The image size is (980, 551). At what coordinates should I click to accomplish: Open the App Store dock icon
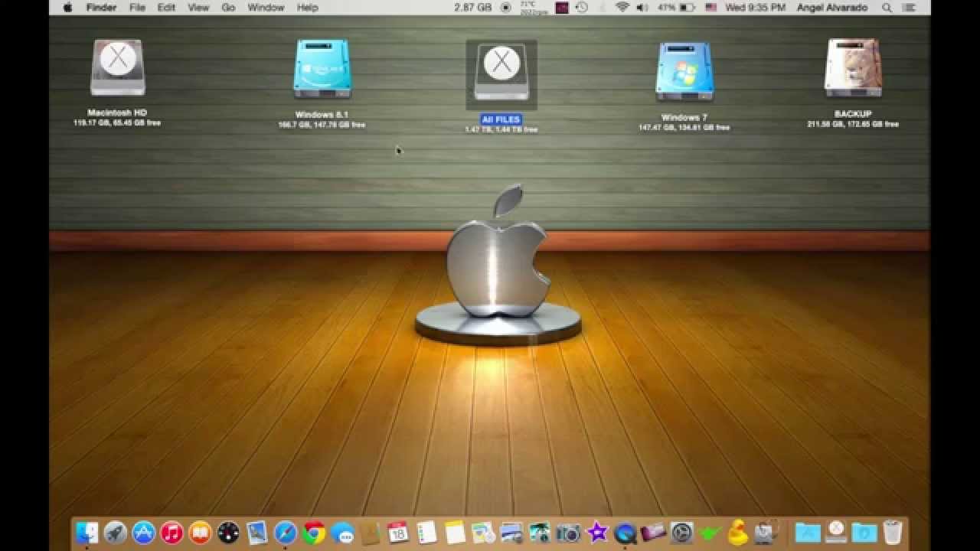(144, 533)
